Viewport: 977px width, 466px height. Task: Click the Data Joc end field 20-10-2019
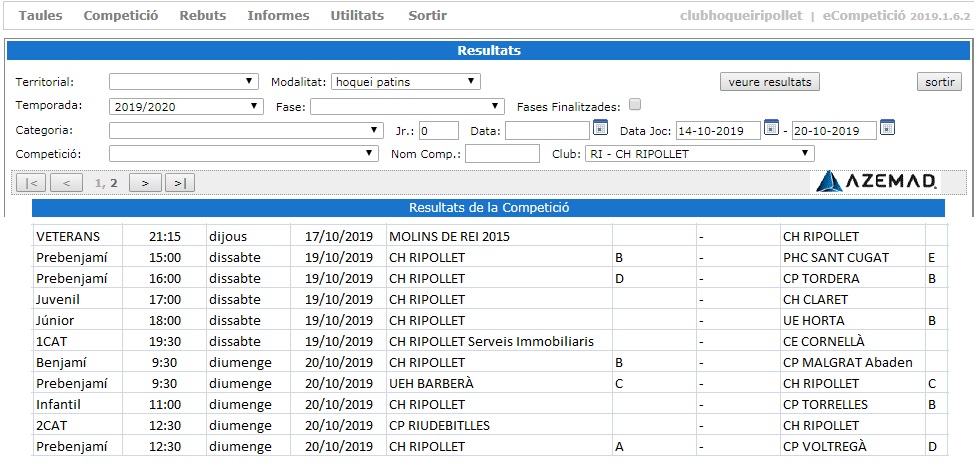coord(834,130)
